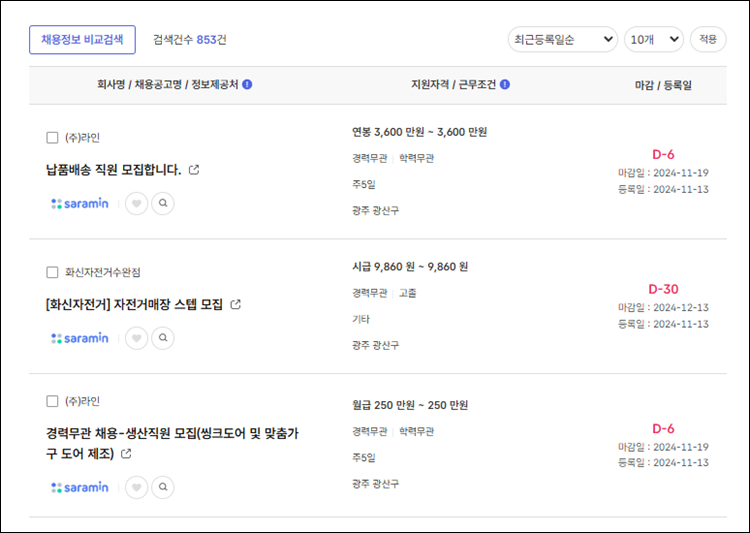Click company name (주)라인 above 생산직원 posting

[82, 401]
